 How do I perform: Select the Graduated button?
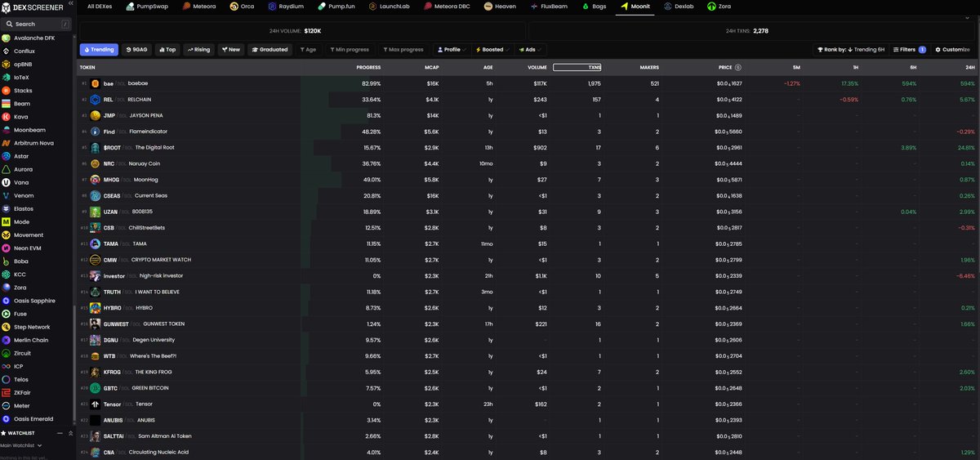[x=269, y=49]
